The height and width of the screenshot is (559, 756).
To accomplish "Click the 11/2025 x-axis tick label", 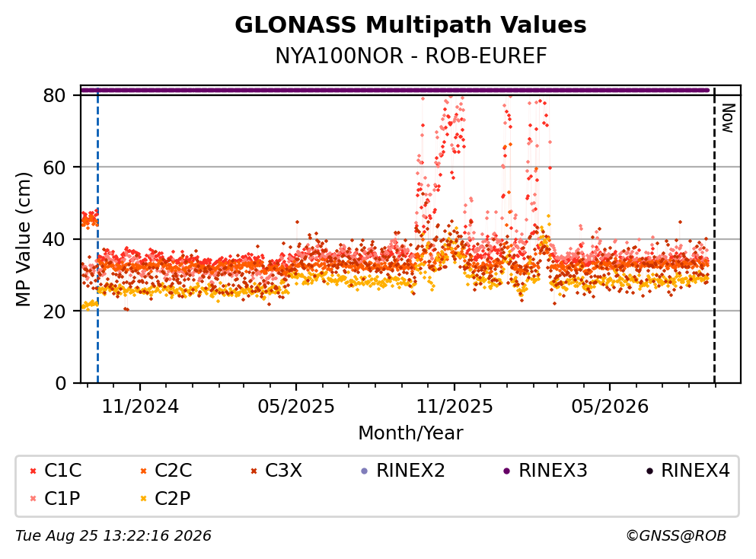I will pyautogui.click(x=455, y=407).
